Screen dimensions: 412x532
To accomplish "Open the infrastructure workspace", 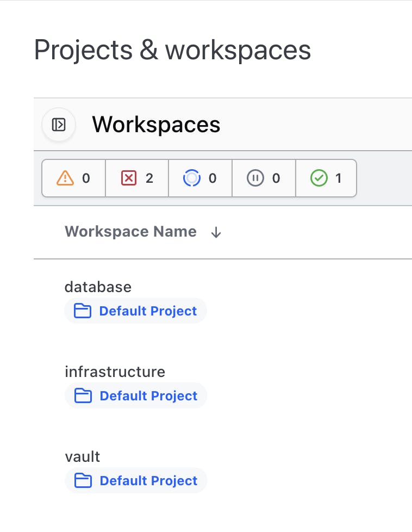I will (115, 372).
